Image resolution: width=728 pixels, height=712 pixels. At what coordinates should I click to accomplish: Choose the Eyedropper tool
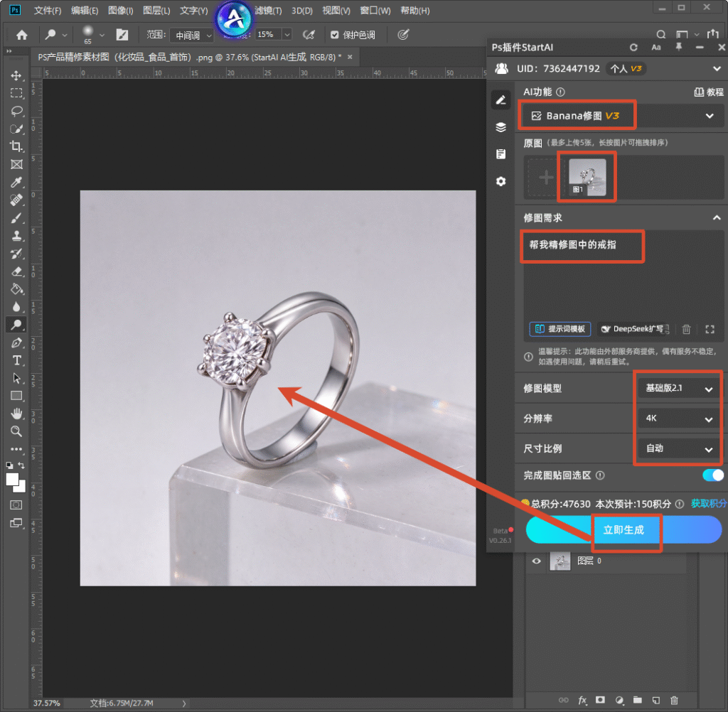tap(16, 182)
